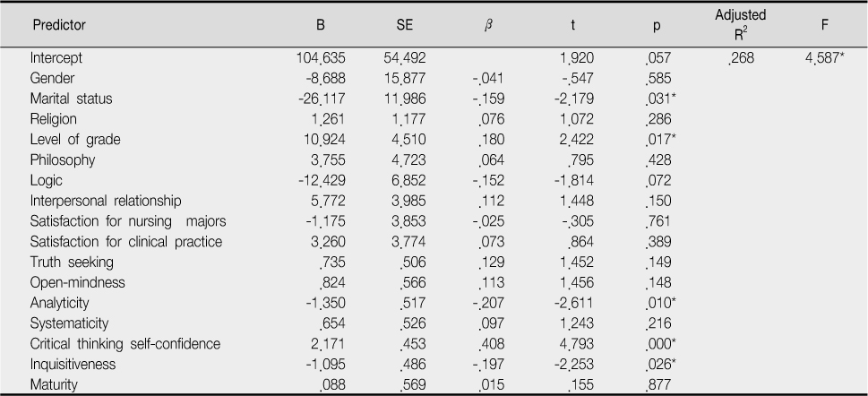Screen dimensions: 868x396
Task: Select the Logic t value -1.814
Action: click(574, 181)
